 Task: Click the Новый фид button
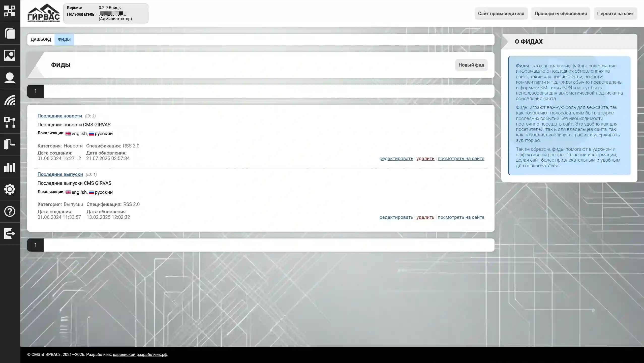point(471,65)
